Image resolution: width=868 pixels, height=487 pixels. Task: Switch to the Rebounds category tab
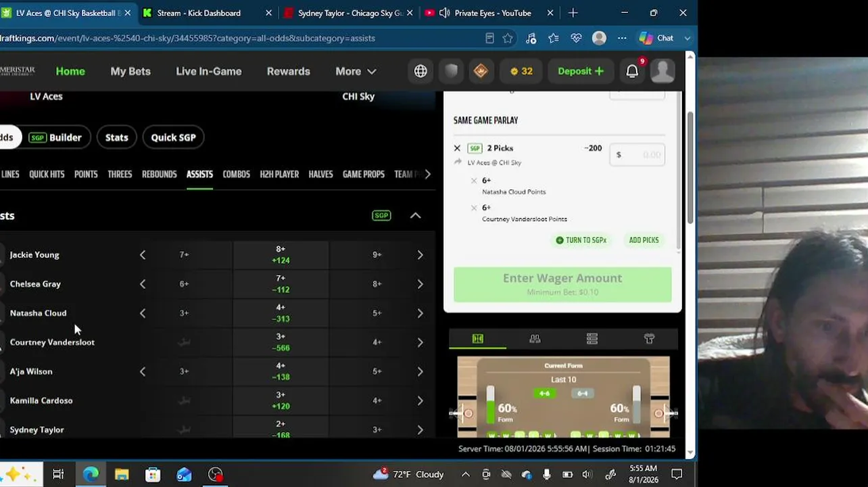tap(159, 174)
